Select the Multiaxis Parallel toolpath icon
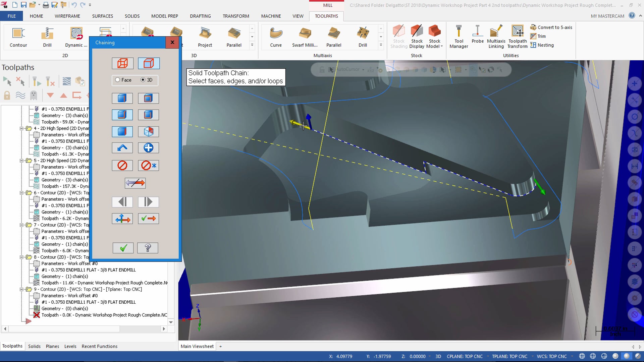Image resolution: width=644 pixels, height=362 pixels. (x=334, y=37)
